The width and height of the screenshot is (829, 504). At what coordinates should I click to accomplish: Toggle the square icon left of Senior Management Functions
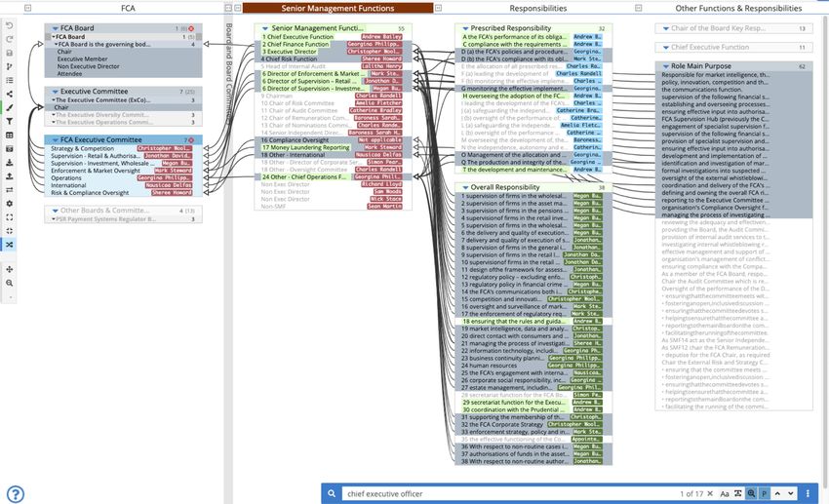click(238, 8)
